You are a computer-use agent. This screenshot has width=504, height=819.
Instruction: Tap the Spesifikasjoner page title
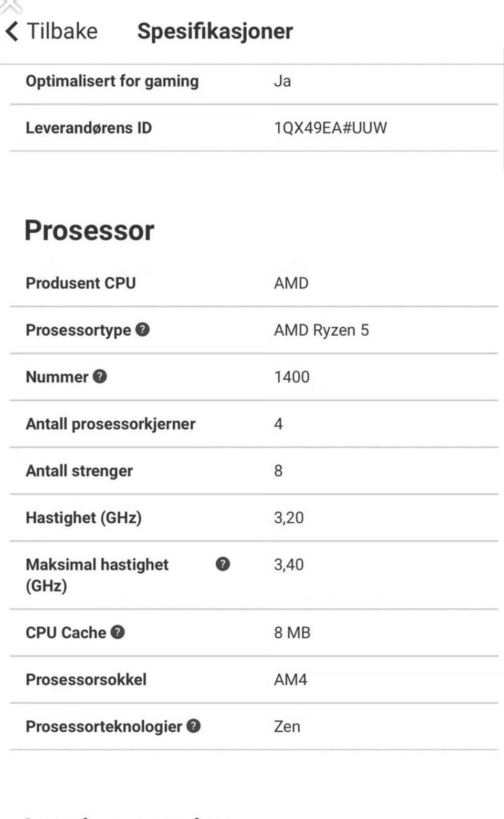click(215, 32)
